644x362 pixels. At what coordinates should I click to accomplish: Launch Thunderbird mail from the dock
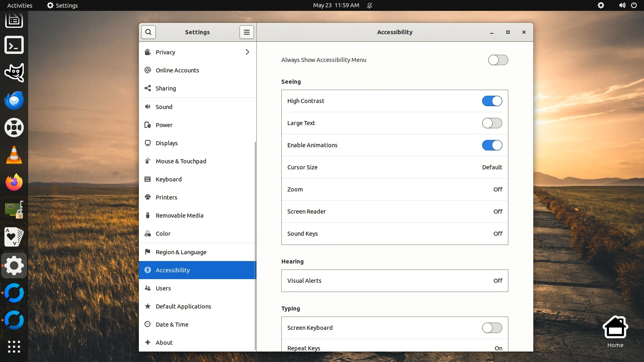tap(14, 101)
